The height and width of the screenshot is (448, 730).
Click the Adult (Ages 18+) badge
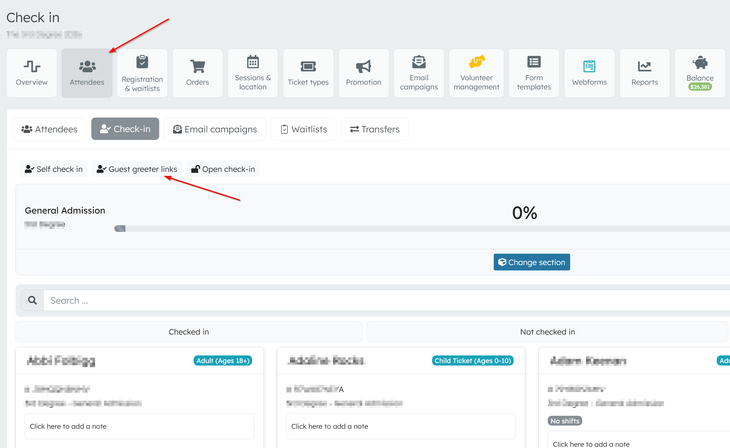(x=223, y=360)
